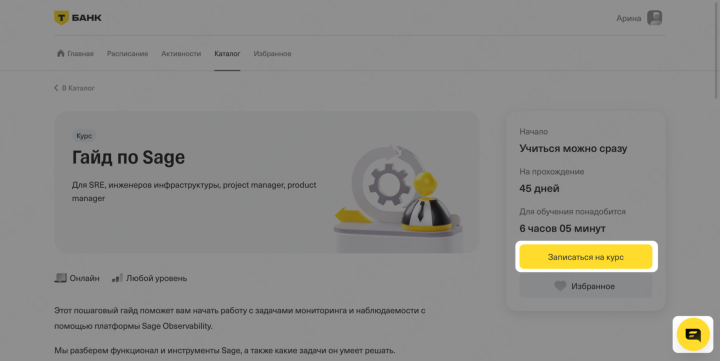Click the T-Bank shield logo
The height and width of the screenshot is (361, 720).
point(61,17)
